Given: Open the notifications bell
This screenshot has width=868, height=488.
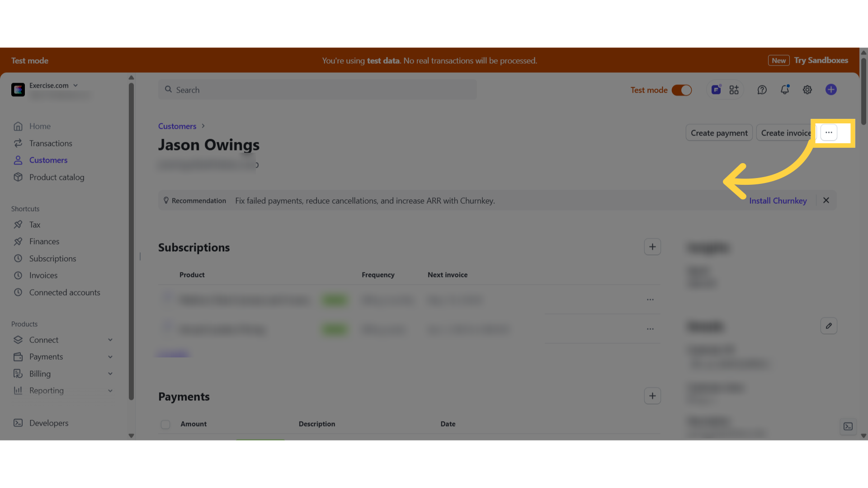Looking at the screenshot, I should point(785,90).
